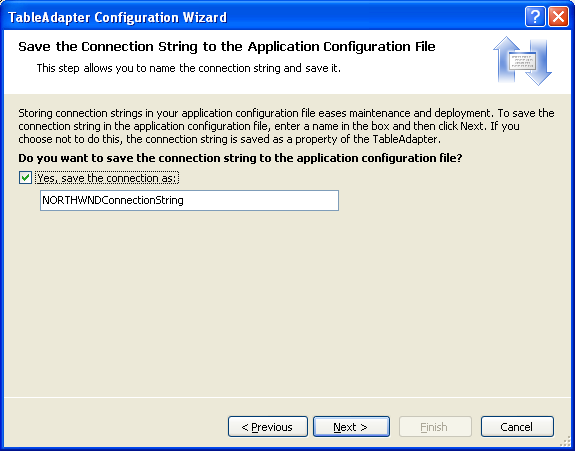
Task: Click the greyed-out Finish button
Action: 435,426
